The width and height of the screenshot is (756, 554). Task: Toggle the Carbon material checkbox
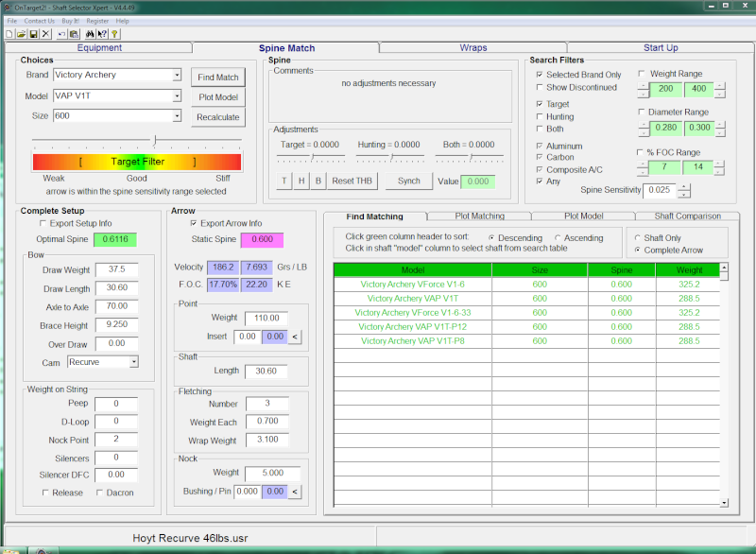(540, 157)
